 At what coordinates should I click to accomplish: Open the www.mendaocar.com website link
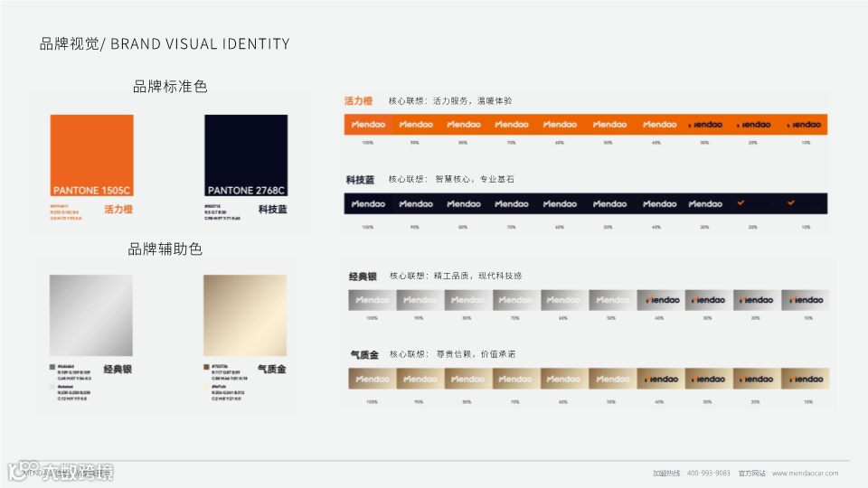[x=805, y=473]
